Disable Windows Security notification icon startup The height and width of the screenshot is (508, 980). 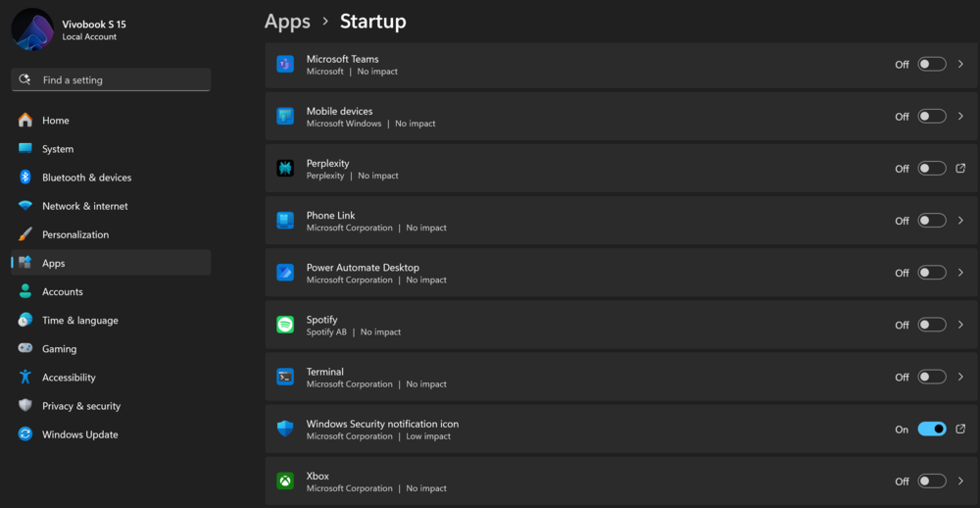click(931, 430)
